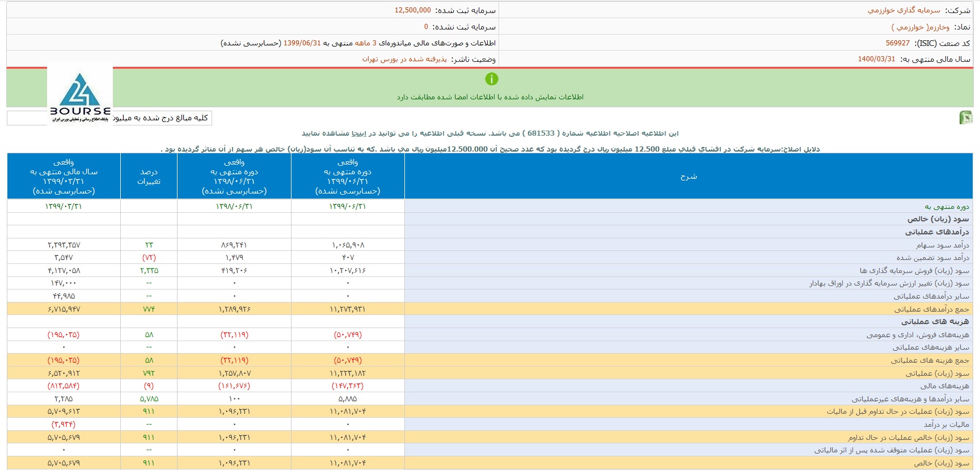Viewport: 980px width, 470px height.
Task: Click the value ۴۴,۹۸۵
Action: (64, 296)
